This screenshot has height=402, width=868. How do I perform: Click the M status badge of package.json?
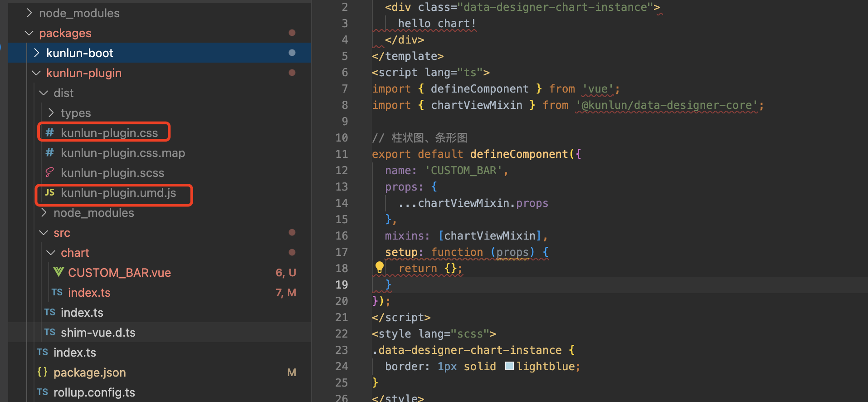coord(292,373)
